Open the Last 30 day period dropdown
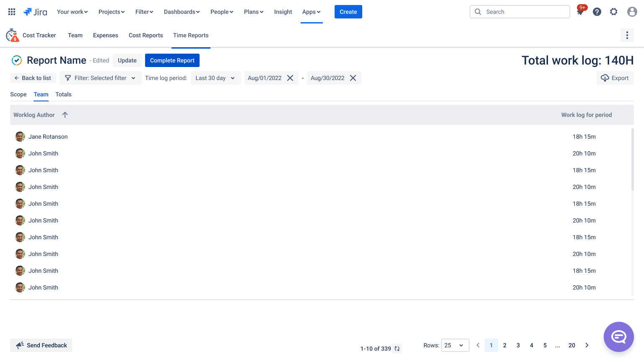This screenshot has height=362, width=644. (x=216, y=78)
